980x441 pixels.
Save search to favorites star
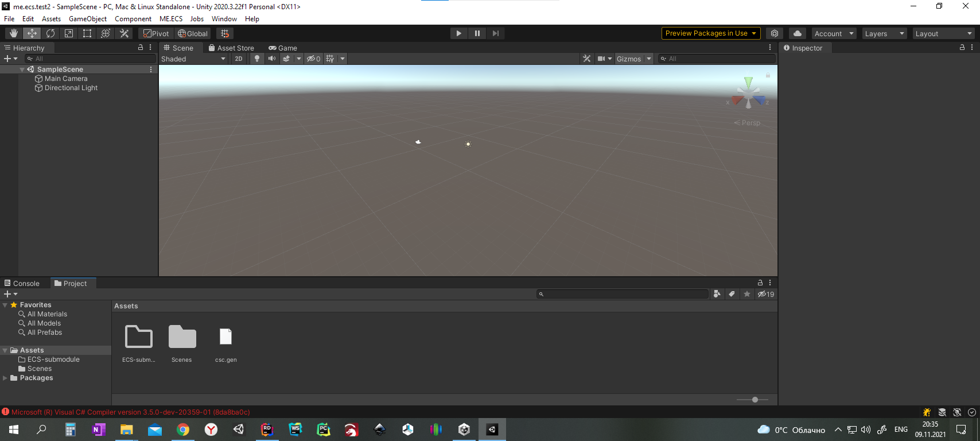(x=746, y=294)
